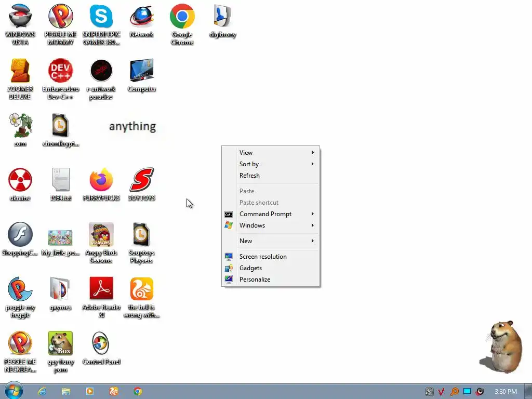Image resolution: width=532 pixels, height=399 pixels.
Task: Select the Network desktop icon
Action: pyautogui.click(x=141, y=20)
